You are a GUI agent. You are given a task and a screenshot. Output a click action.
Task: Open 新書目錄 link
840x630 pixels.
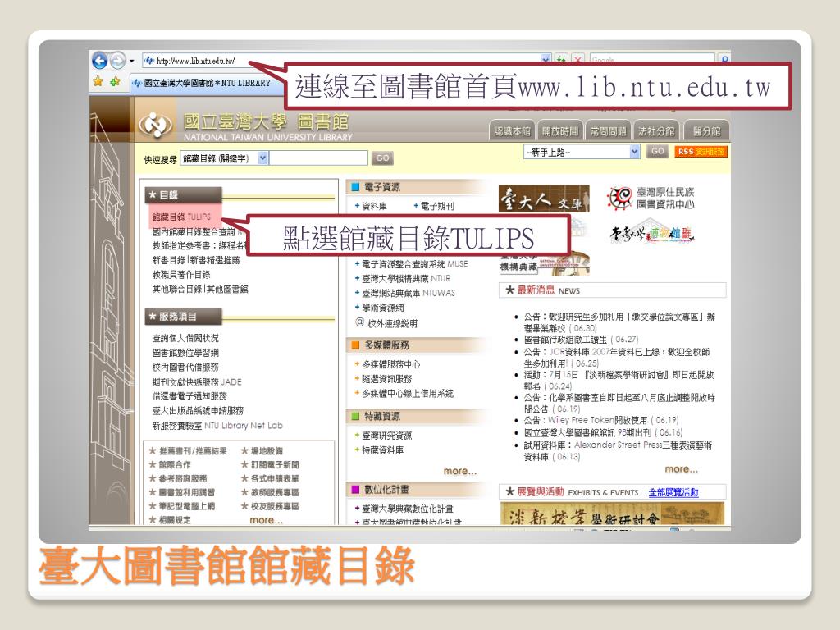167,260
